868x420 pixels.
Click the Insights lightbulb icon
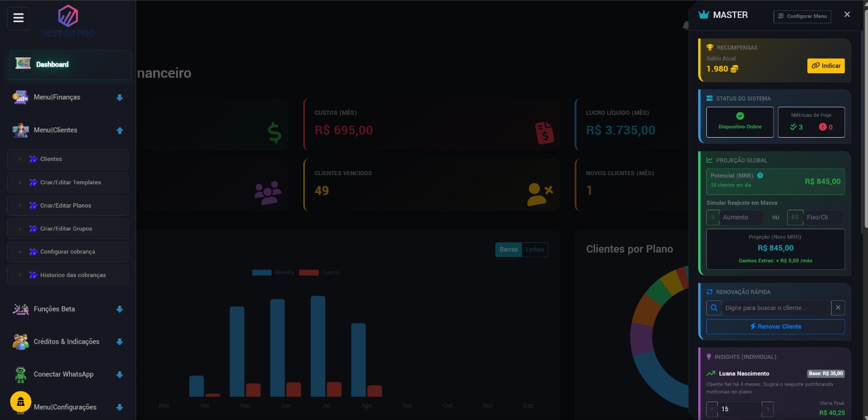click(709, 357)
